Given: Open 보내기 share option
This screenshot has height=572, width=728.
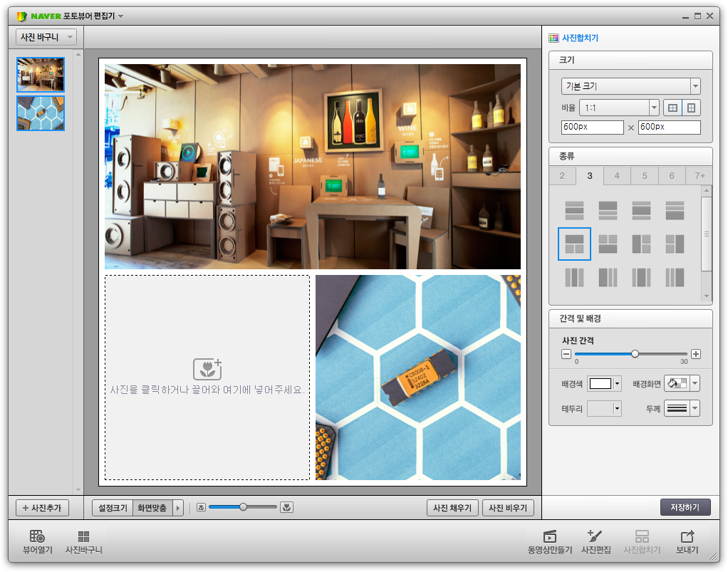Looking at the screenshot, I should click(x=687, y=542).
